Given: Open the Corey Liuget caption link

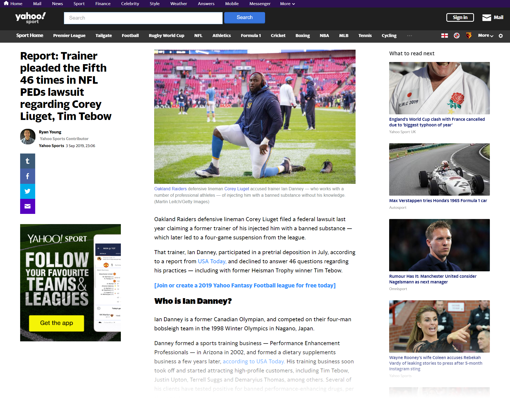Looking at the screenshot, I should (x=237, y=189).
